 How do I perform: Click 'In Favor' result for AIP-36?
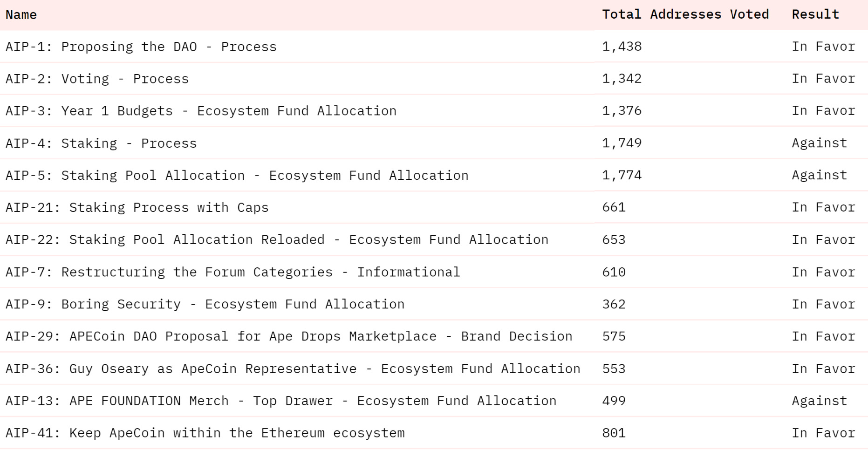point(824,369)
